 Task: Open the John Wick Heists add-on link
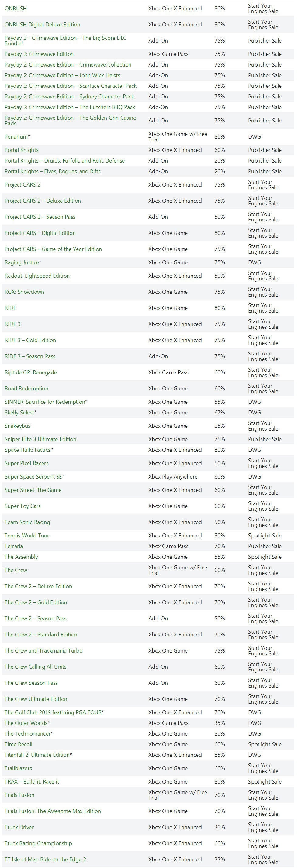62,75
